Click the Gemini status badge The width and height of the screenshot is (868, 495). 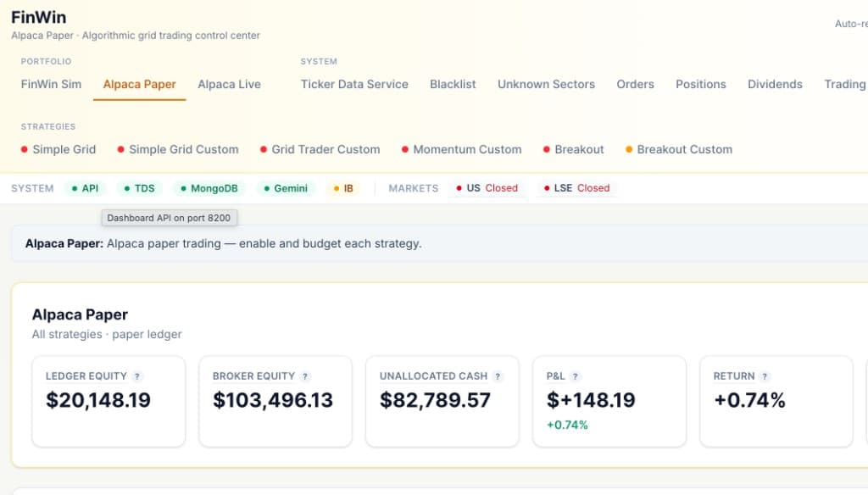pyautogui.click(x=285, y=188)
